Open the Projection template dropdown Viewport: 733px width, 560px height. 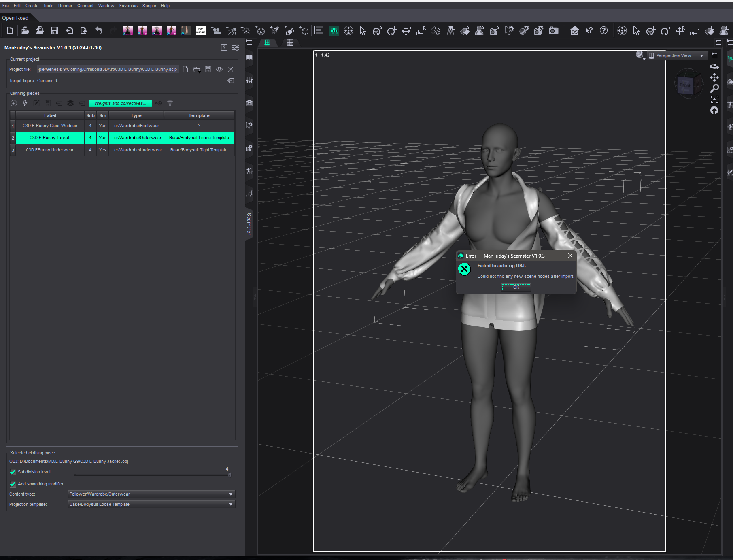[x=151, y=504]
